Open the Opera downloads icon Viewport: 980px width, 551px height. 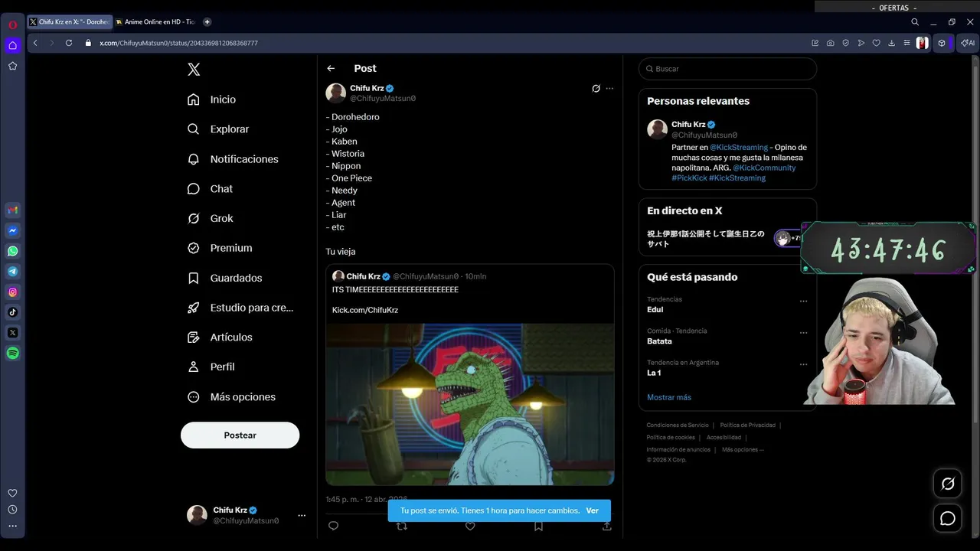[x=891, y=43]
